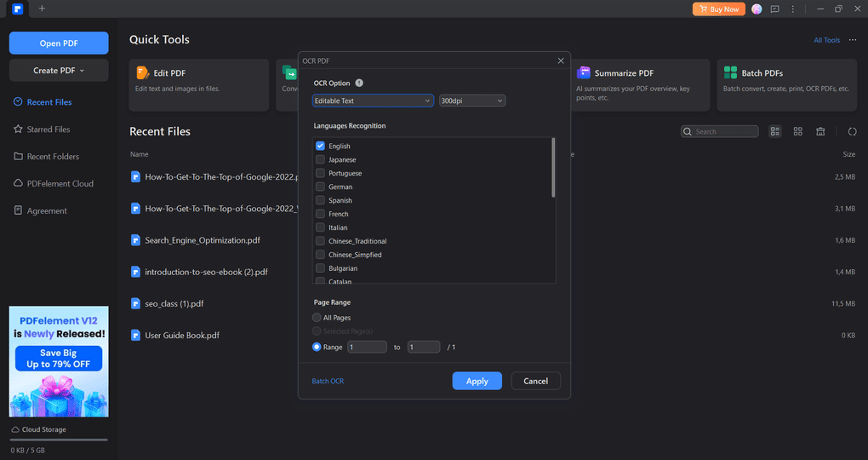Screen dimensions: 868x460
Task: Click the refresh icon in Recent Files
Action: click(853, 131)
